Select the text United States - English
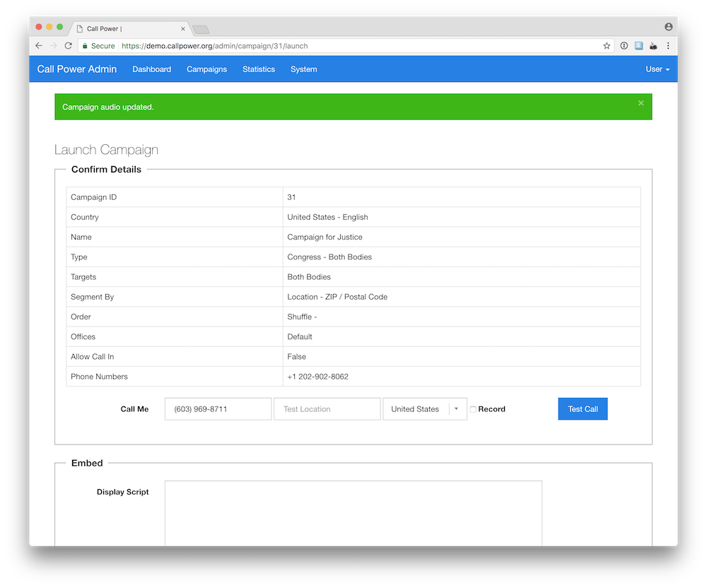Screen dimensions: 707x588 click(327, 217)
